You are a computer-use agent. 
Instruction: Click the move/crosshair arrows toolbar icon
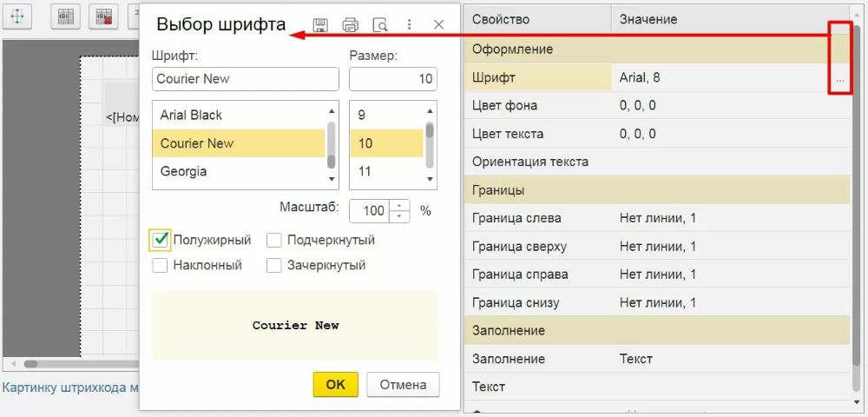17,17
